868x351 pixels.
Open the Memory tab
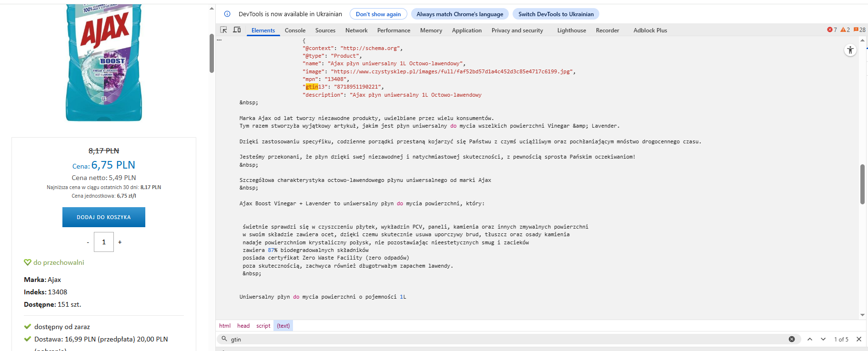click(x=431, y=30)
